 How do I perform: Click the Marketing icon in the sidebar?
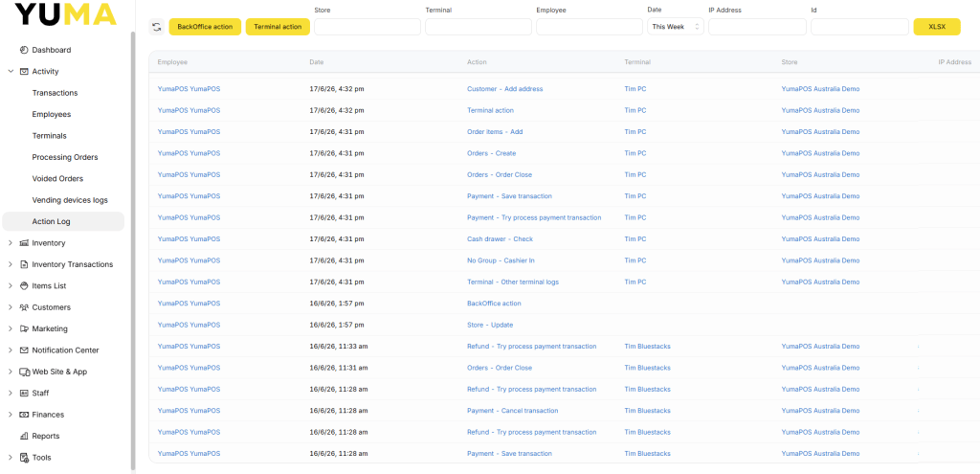pos(24,328)
